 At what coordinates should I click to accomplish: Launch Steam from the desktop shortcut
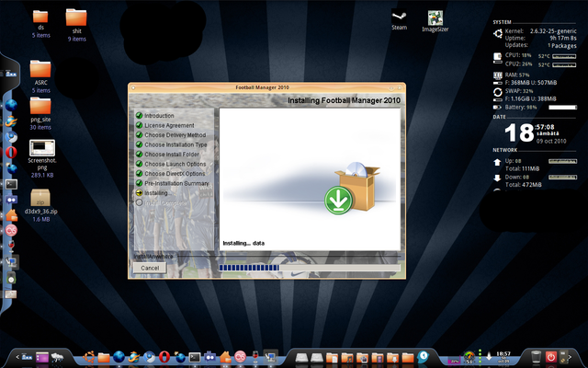[x=399, y=17]
